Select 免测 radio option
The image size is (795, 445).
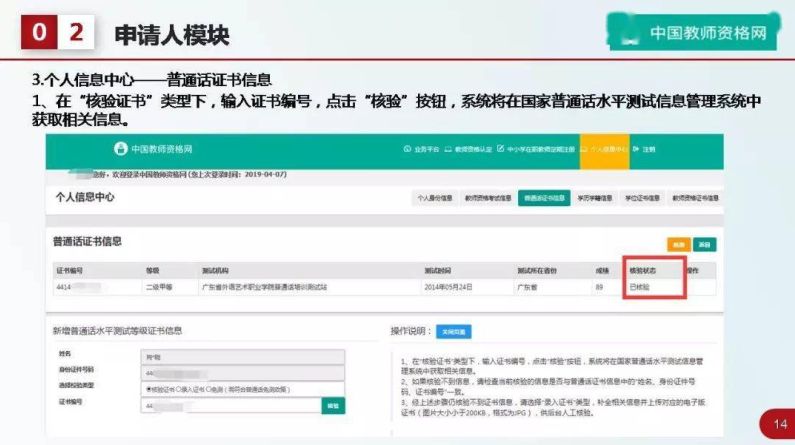210,389
